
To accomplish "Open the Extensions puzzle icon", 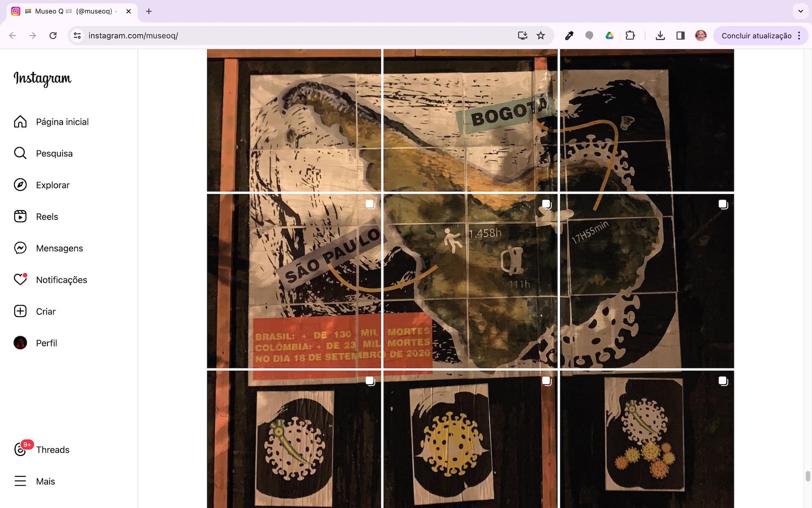I will (630, 36).
